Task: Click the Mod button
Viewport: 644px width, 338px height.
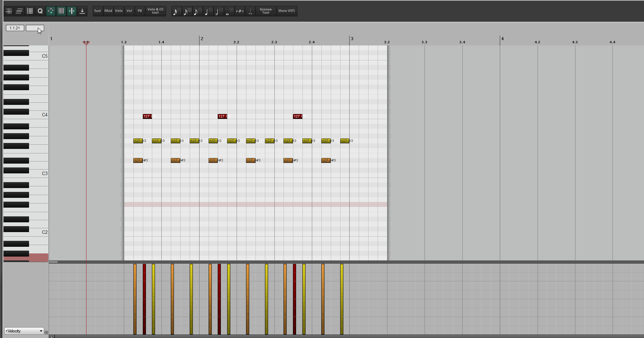Action: pyautogui.click(x=108, y=11)
